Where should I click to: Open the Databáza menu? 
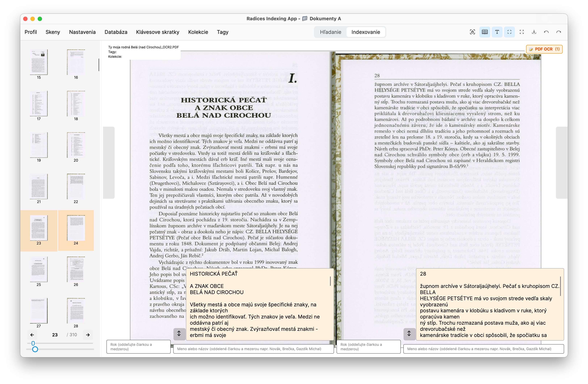(x=116, y=32)
